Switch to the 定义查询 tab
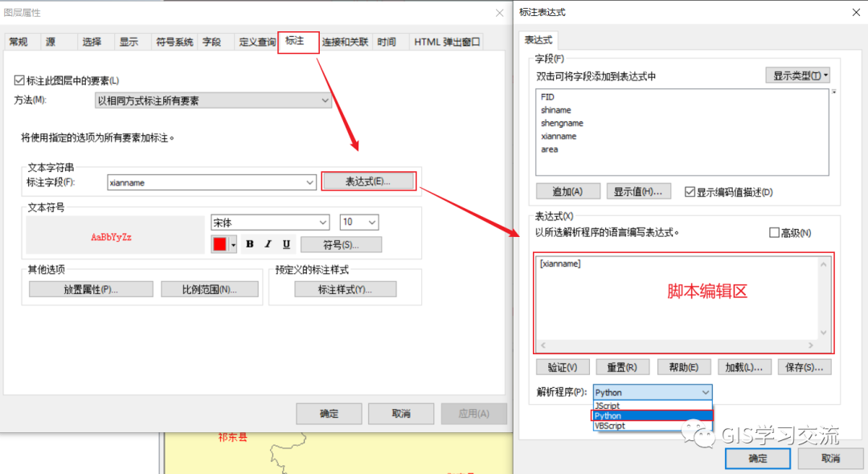The width and height of the screenshot is (868, 474). click(x=256, y=41)
